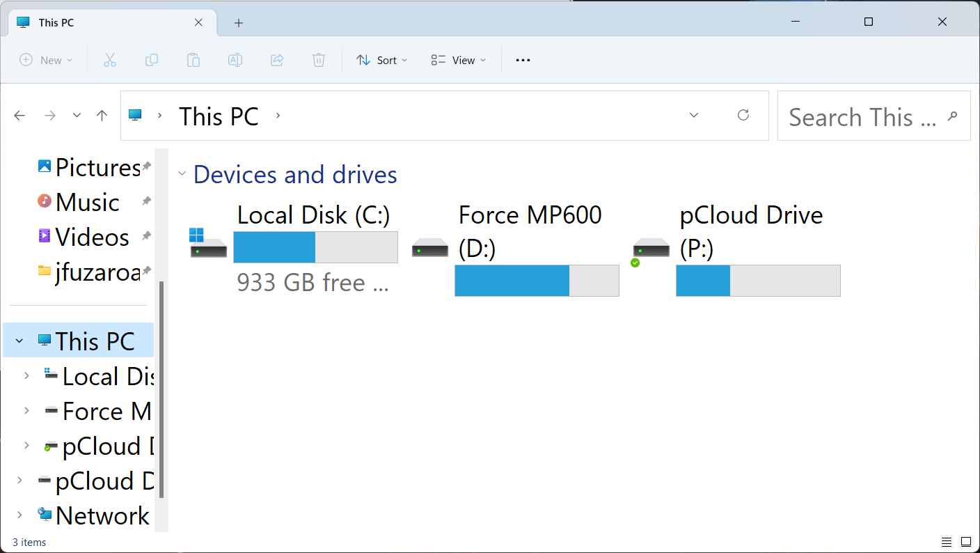Go back with the left arrow
The height and width of the screenshot is (553, 980).
tap(19, 116)
